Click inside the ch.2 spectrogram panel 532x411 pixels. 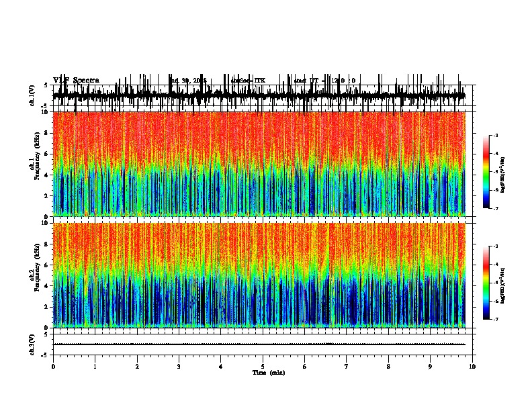[x=259, y=275]
